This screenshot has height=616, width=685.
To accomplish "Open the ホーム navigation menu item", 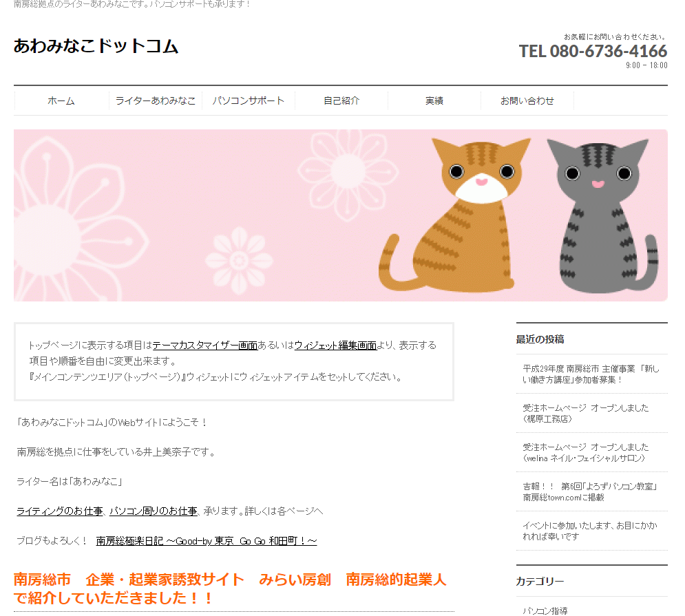I will 61,101.
